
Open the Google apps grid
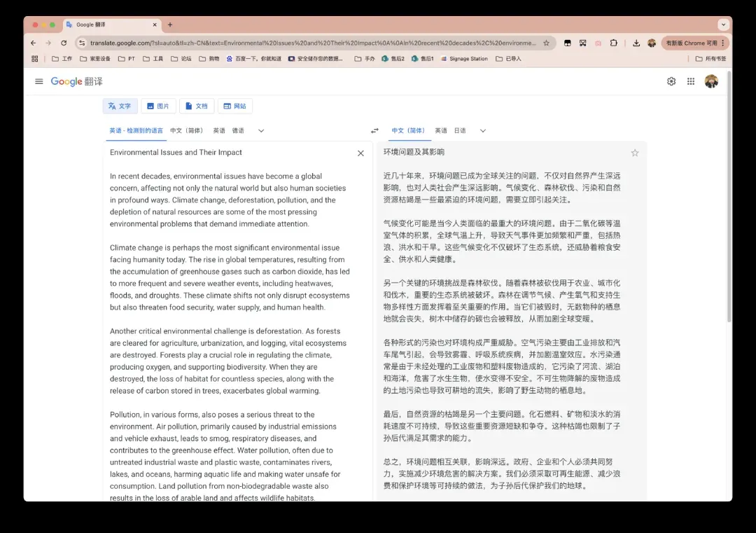pyautogui.click(x=691, y=81)
